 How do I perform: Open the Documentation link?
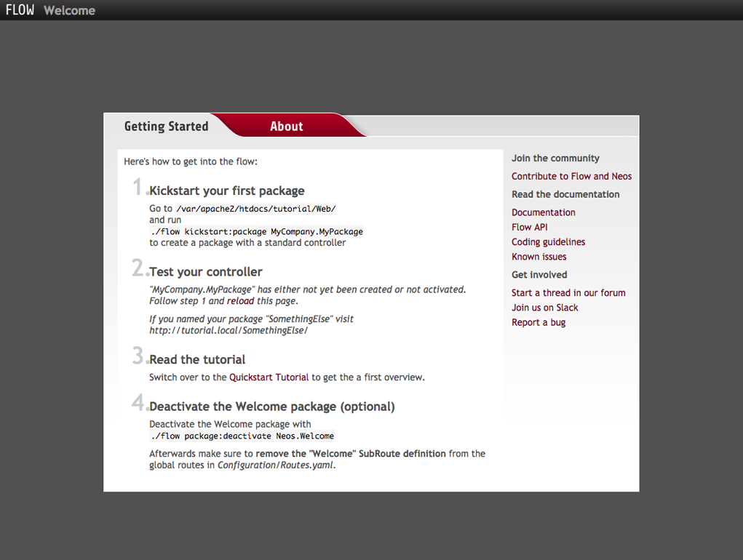543,212
